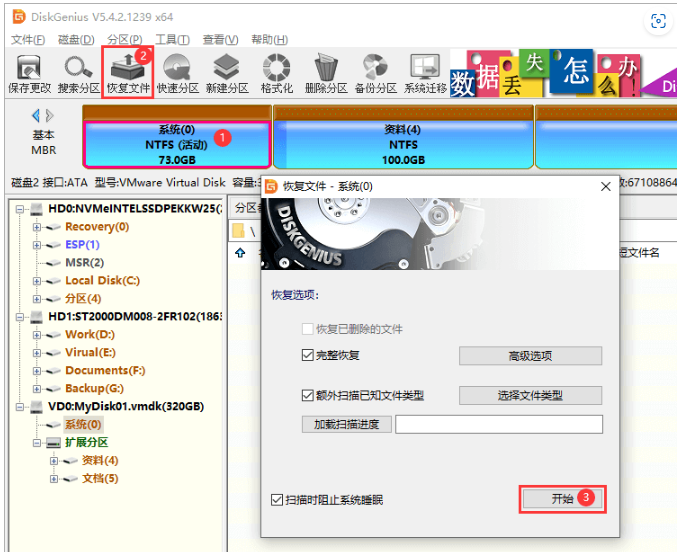
Task: Select Virual(E:) in the disk tree
Action: point(91,352)
